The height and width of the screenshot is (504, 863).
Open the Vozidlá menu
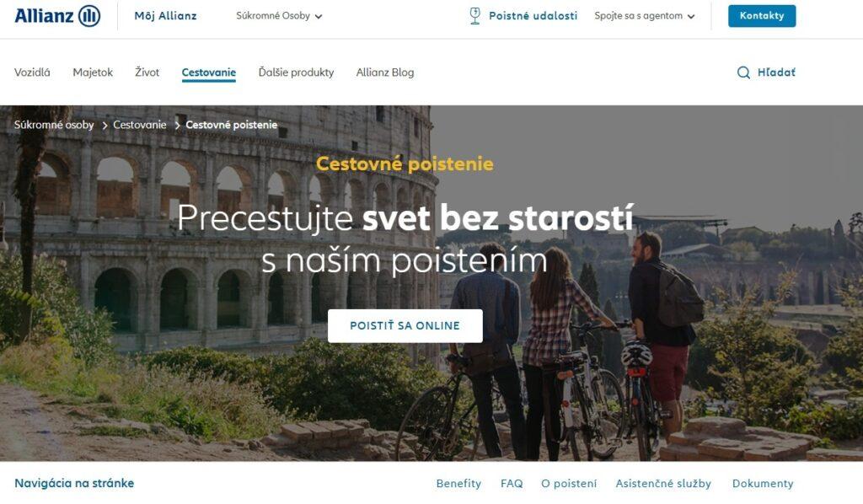[x=32, y=72]
